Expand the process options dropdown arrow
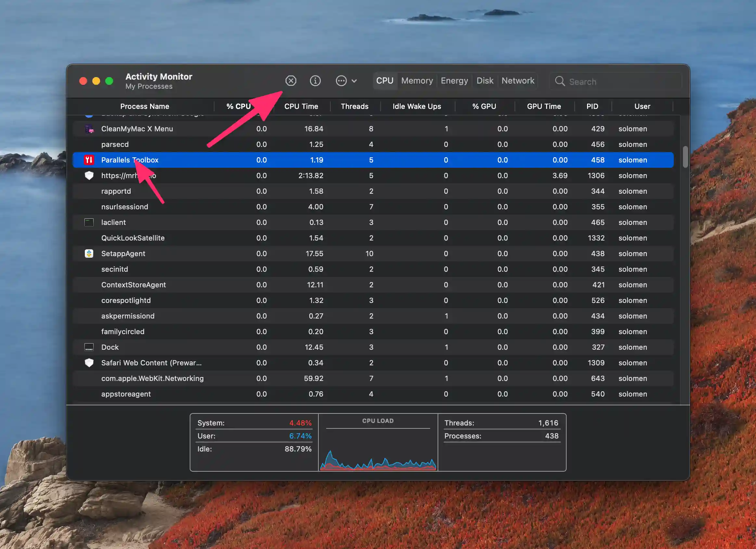Screen dimensions: 756x549 click(x=353, y=81)
